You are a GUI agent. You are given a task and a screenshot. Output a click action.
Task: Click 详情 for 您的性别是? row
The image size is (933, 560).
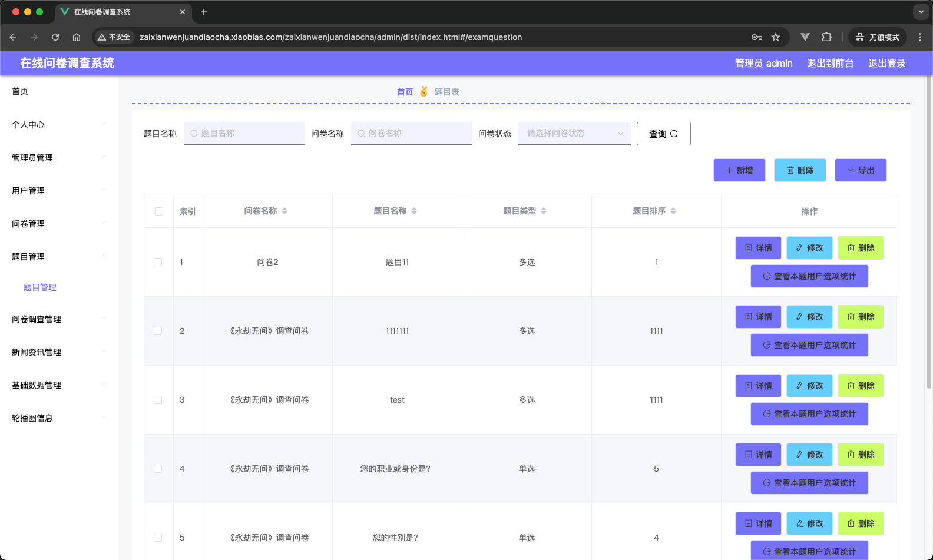click(x=758, y=523)
